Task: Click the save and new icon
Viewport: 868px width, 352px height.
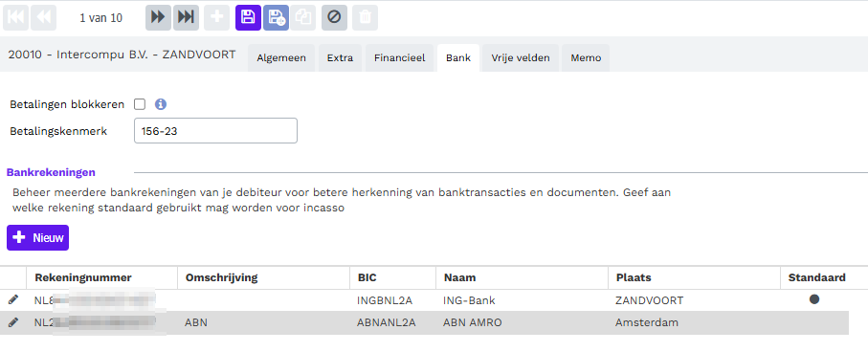Action: (276, 18)
